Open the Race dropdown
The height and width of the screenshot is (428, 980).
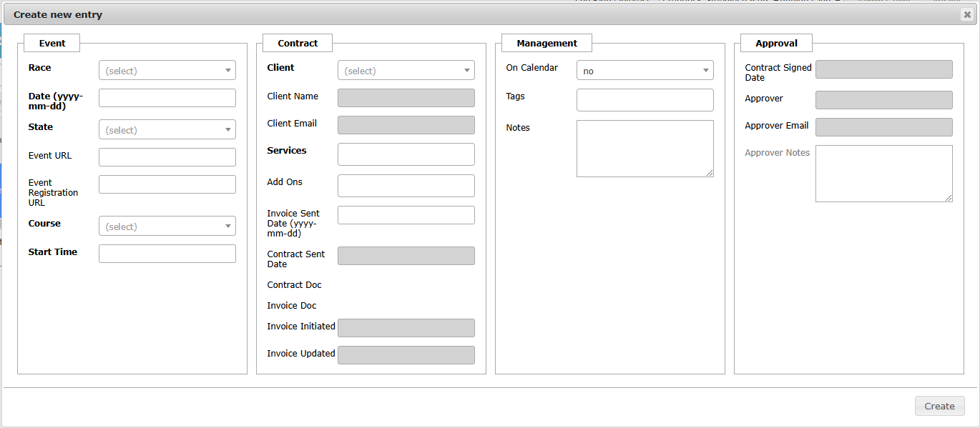tap(167, 70)
